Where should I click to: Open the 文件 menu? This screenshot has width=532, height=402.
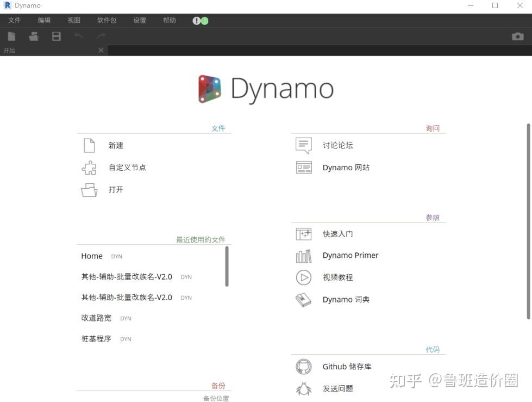[15, 20]
